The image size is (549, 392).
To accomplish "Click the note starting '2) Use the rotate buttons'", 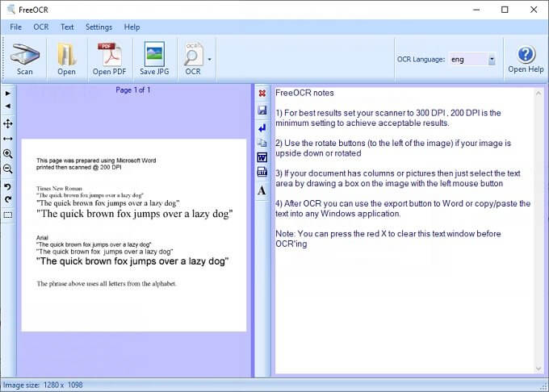I will [x=393, y=148].
